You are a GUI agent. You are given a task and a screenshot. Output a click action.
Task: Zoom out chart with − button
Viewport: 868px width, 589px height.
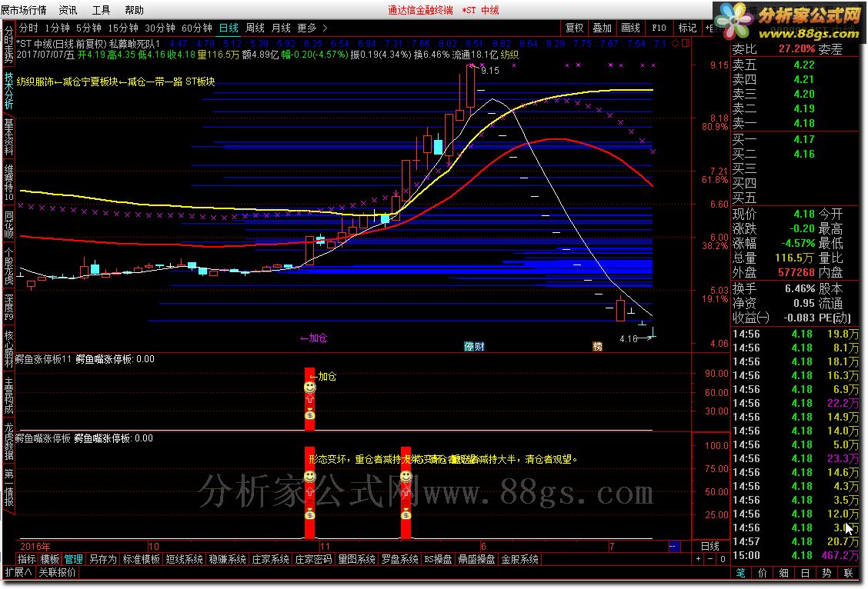point(710,559)
